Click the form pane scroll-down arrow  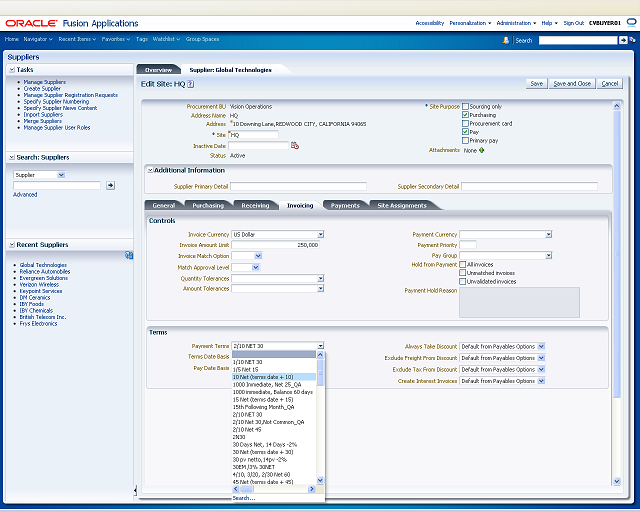pyautogui.click(x=617, y=481)
